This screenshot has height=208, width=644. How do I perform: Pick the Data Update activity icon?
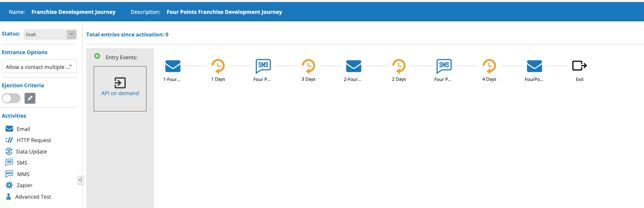9,151
